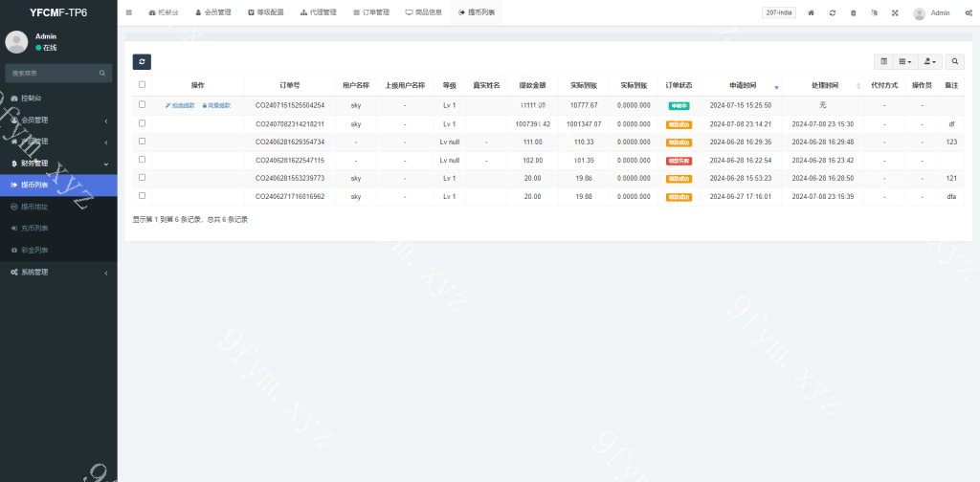Switch to the 订单管理 top tab
Image resolution: width=980 pixels, height=482 pixels.
coord(371,12)
